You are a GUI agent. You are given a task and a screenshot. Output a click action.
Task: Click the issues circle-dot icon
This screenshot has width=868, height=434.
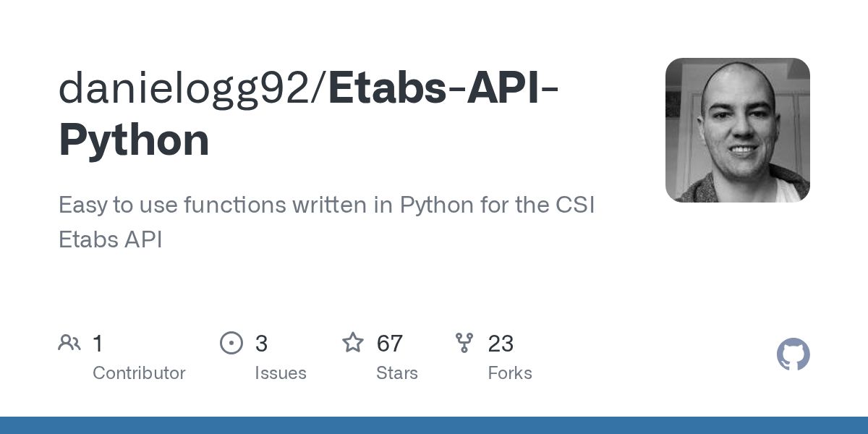point(231,343)
